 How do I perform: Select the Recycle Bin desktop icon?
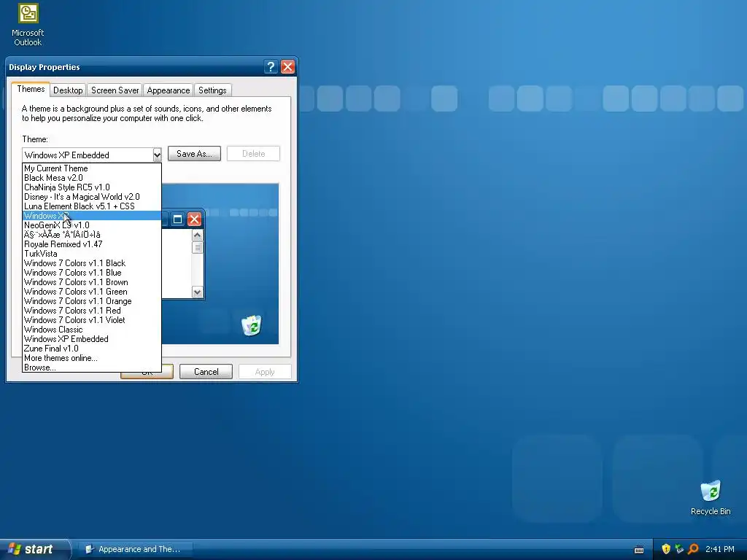[x=711, y=498]
